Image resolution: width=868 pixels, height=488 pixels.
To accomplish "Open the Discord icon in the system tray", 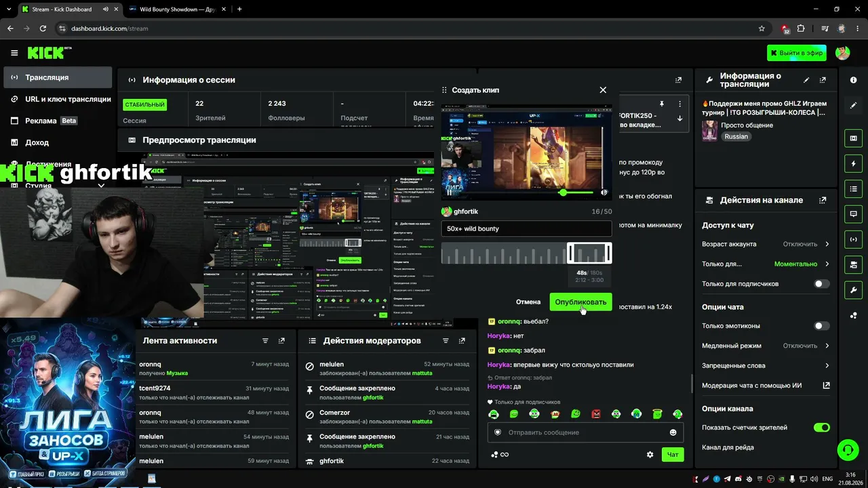I will pos(738,479).
